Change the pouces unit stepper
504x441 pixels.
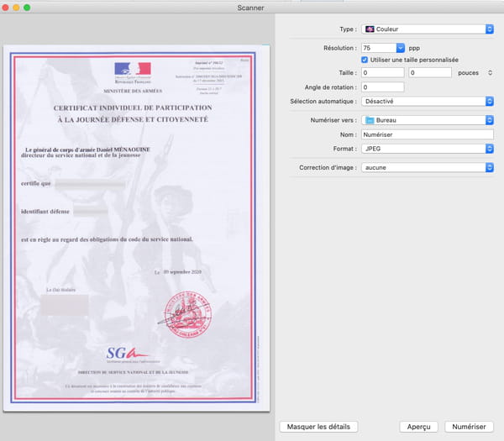point(490,72)
